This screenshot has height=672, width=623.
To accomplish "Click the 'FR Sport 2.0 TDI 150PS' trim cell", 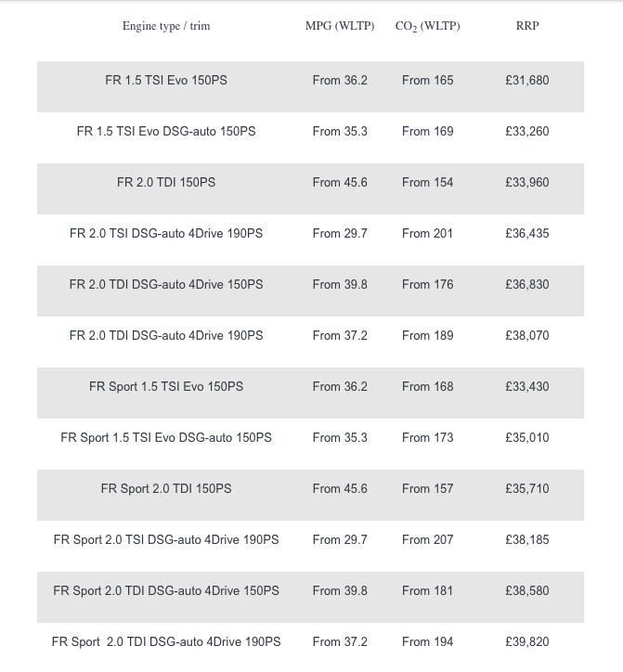I will coord(166,489).
